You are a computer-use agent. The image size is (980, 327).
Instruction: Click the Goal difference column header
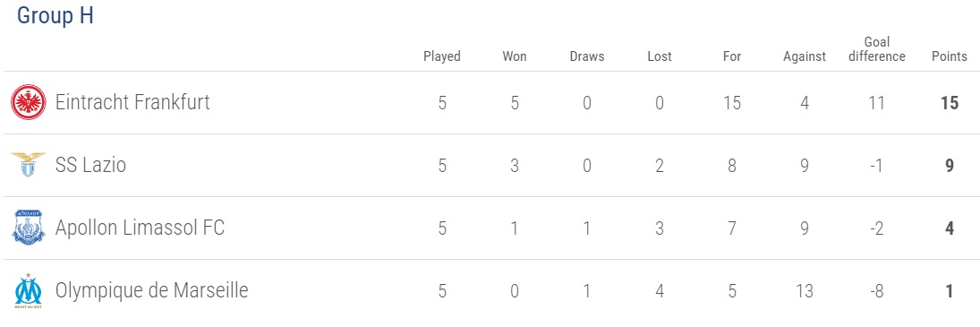point(877,49)
